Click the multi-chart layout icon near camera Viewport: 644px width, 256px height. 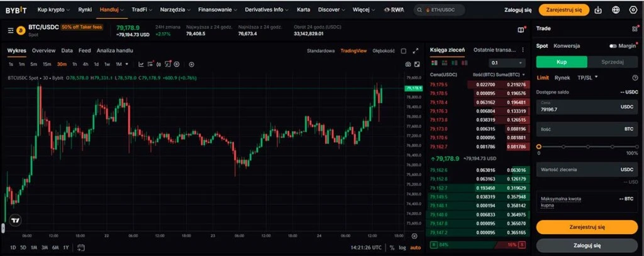point(417,64)
